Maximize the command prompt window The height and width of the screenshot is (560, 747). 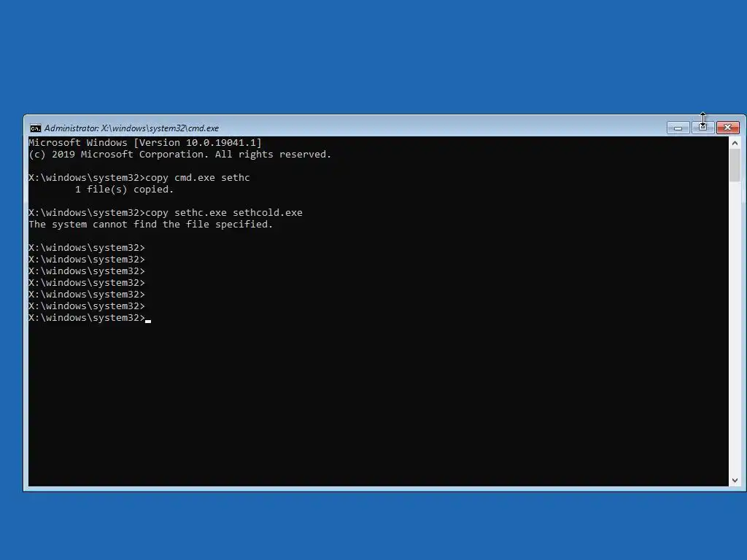click(703, 128)
